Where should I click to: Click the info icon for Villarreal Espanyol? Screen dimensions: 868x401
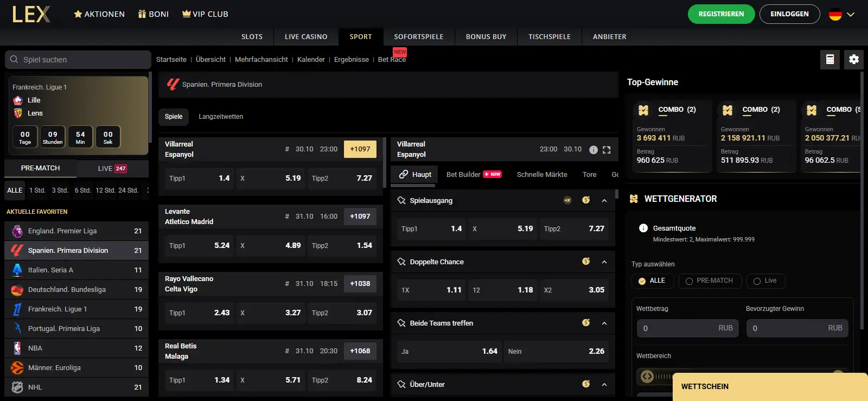coord(593,150)
